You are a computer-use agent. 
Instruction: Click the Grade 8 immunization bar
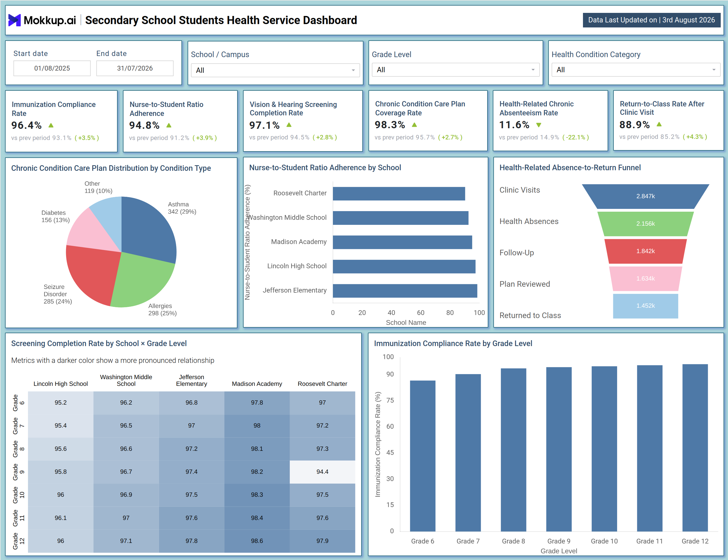[513, 450]
